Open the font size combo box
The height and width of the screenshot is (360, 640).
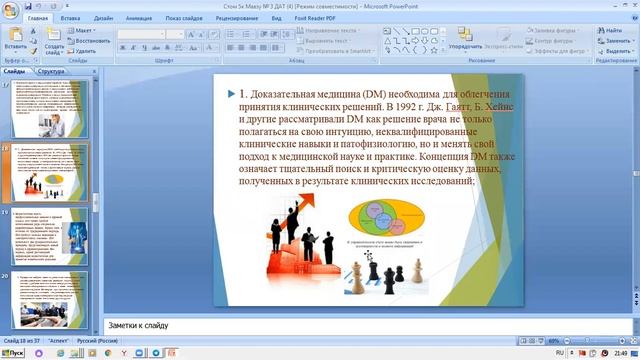[175, 34]
